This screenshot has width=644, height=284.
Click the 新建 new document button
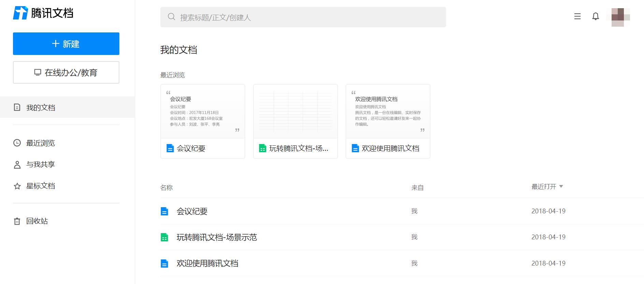(x=66, y=44)
